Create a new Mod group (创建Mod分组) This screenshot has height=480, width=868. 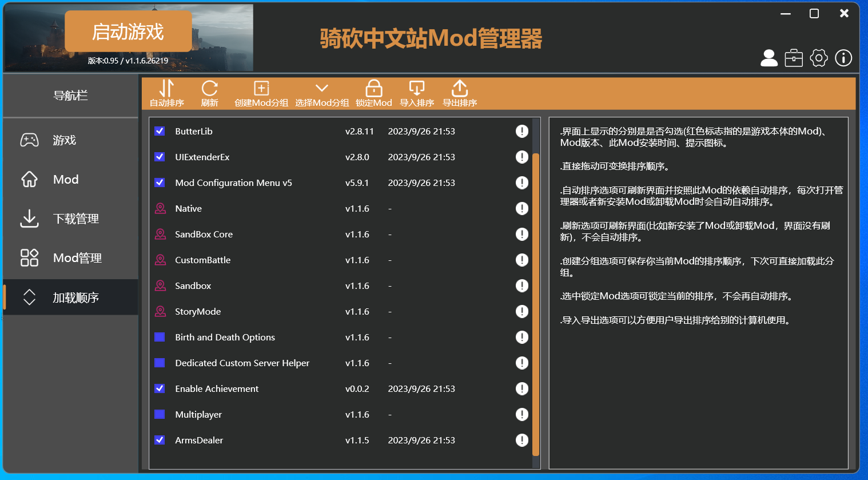(261, 93)
